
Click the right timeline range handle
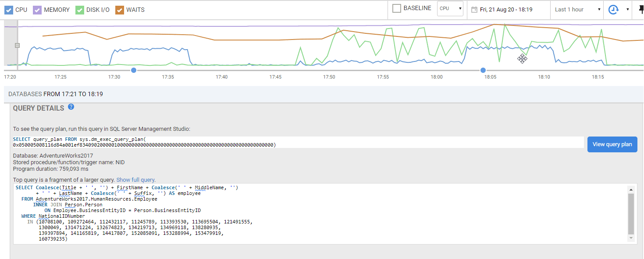483,70
